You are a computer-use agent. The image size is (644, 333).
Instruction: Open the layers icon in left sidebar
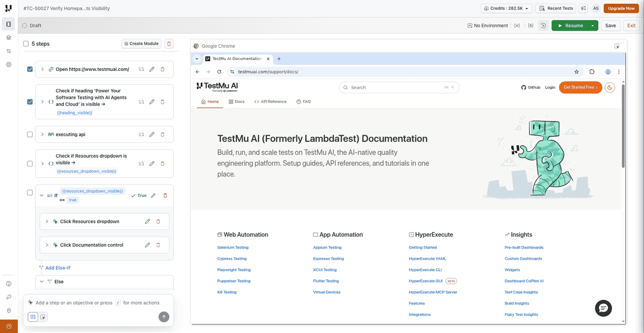[9, 38]
